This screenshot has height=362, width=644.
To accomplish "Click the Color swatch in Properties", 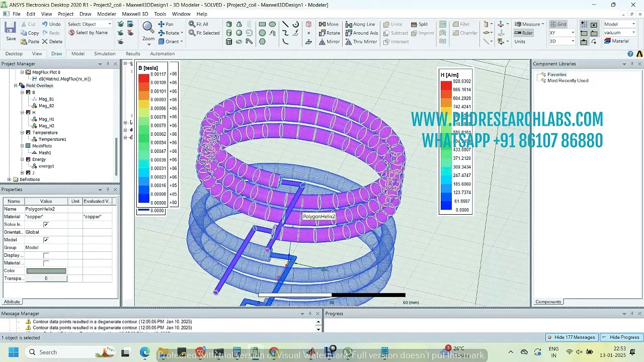I will (x=46, y=271).
